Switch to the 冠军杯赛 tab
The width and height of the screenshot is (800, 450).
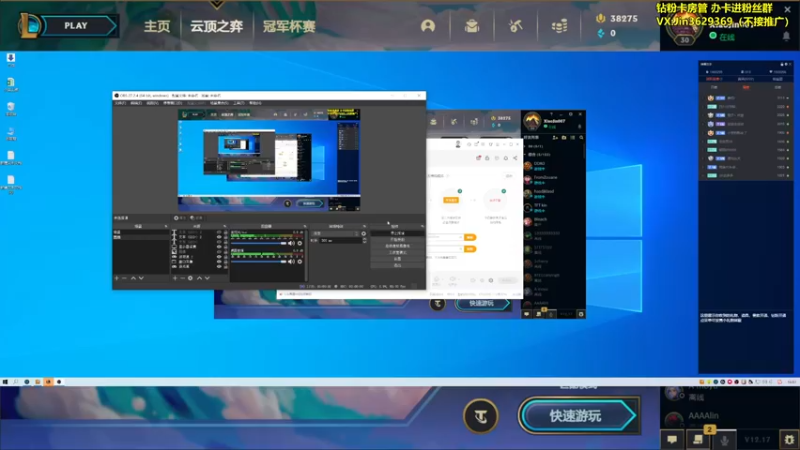(289, 26)
